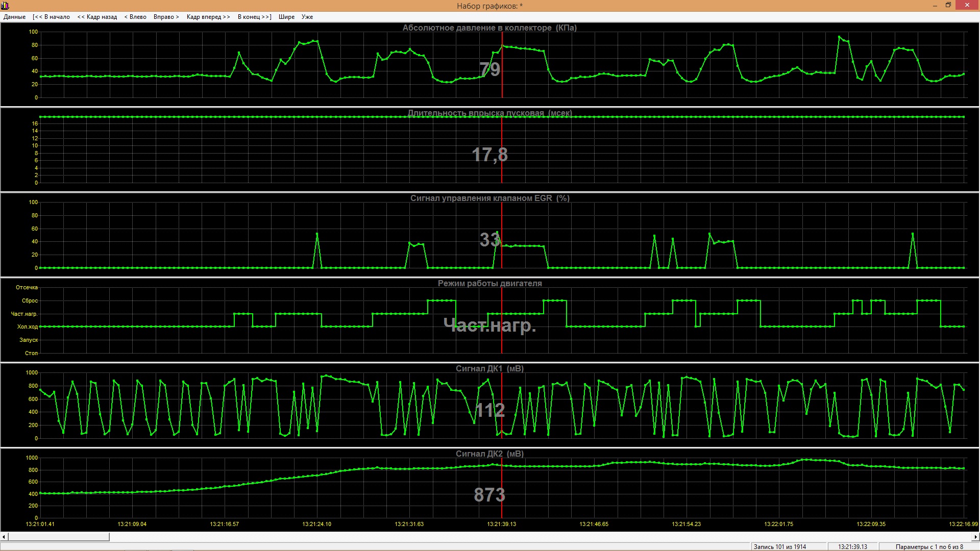Open the Данные menu

(x=14, y=17)
